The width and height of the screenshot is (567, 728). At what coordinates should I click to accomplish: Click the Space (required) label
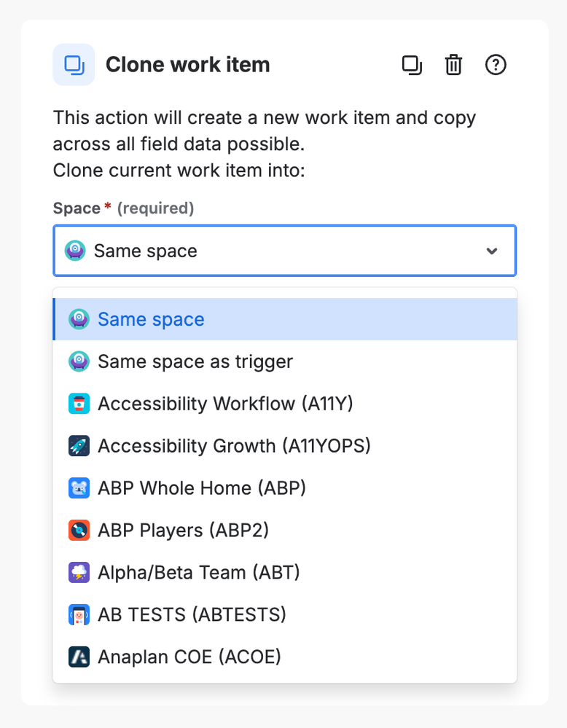[x=123, y=208]
